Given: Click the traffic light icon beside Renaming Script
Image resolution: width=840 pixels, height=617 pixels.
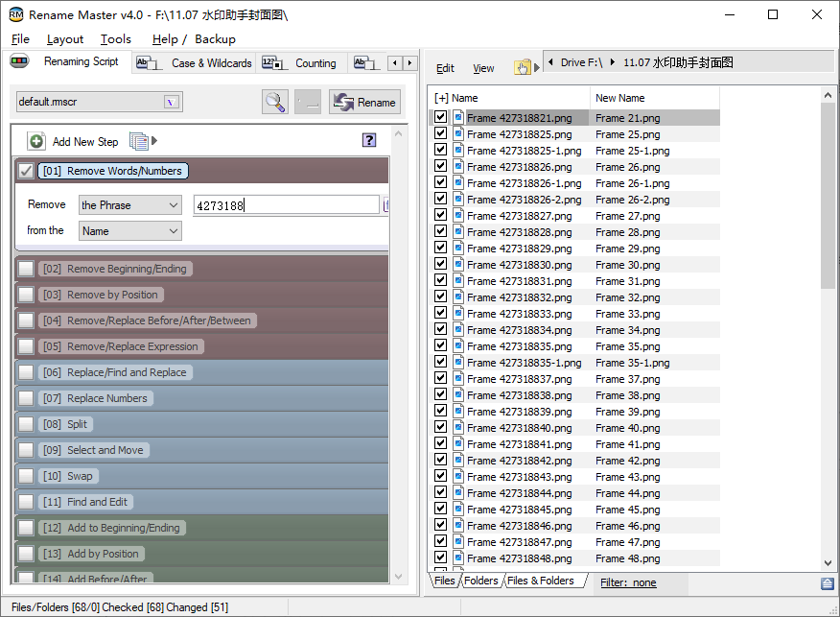Looking at the screenshot, I should tap(20, 62).
